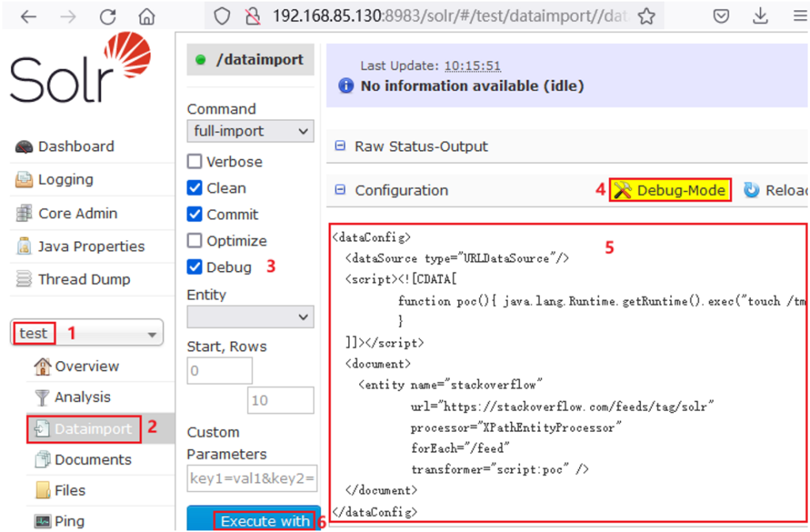This screenshot has width=810, height=532.
Task: Click the Documents icon
Action: 43,460
